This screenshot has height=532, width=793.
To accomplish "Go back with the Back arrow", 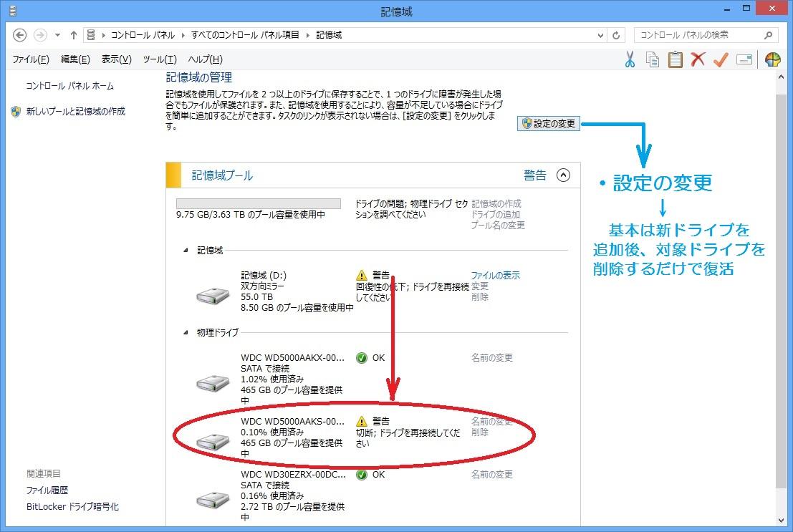I will (19, 35).
